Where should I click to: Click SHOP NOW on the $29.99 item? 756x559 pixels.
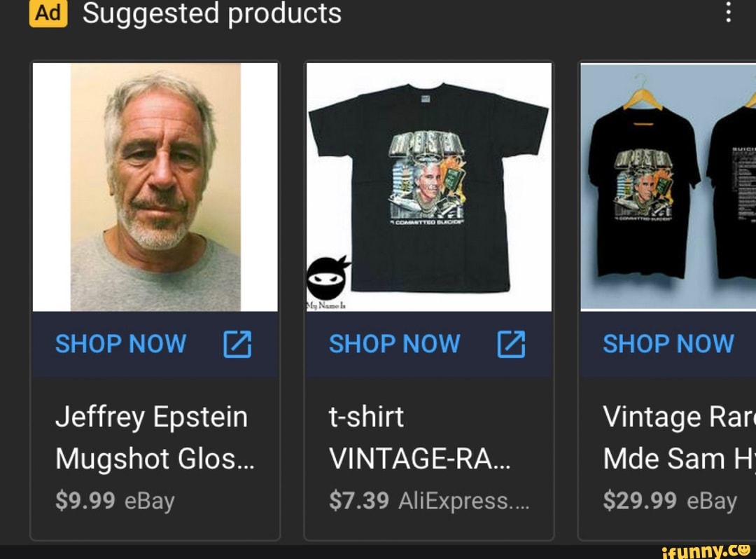coord(668,344)
